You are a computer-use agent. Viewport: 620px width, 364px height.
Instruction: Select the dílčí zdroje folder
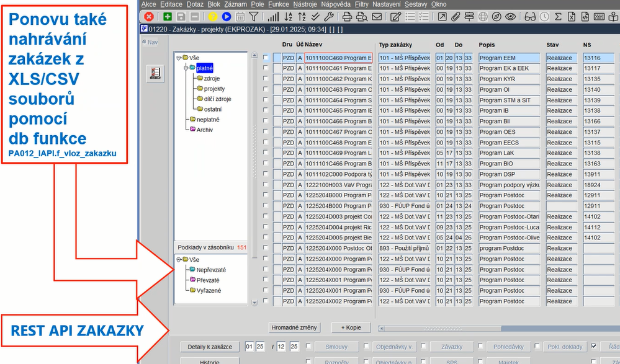click(214, 99)
